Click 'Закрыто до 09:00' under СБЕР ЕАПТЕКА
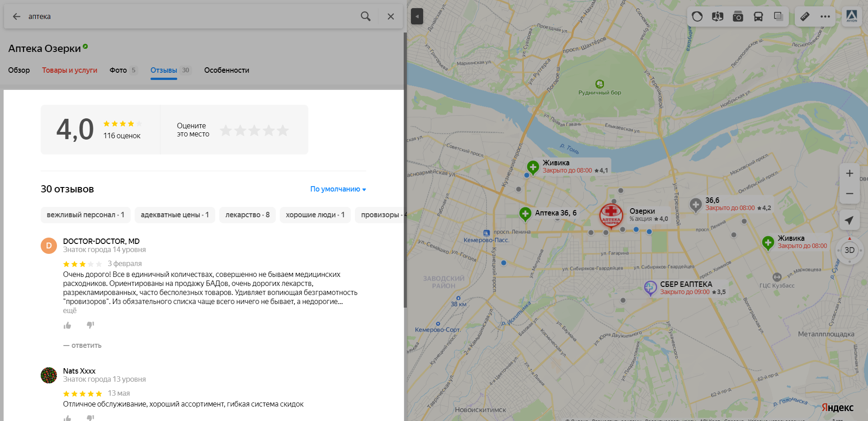Viewport: 868px width, 421px height. pyautogui.click(x=685, y=292)
